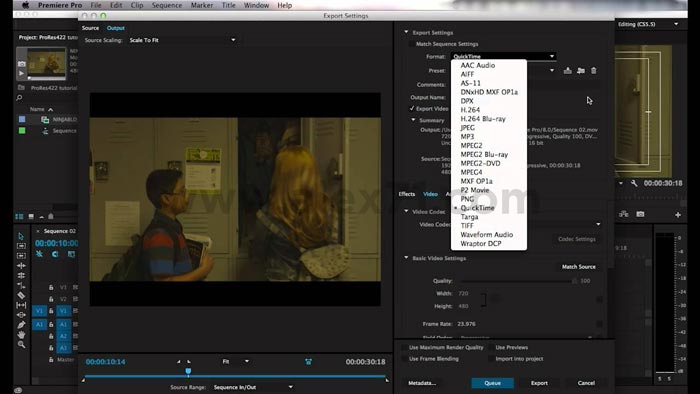This screenshot has width=700, height=394.
Task: Select the Pen tool
Action: pos(21,325)
